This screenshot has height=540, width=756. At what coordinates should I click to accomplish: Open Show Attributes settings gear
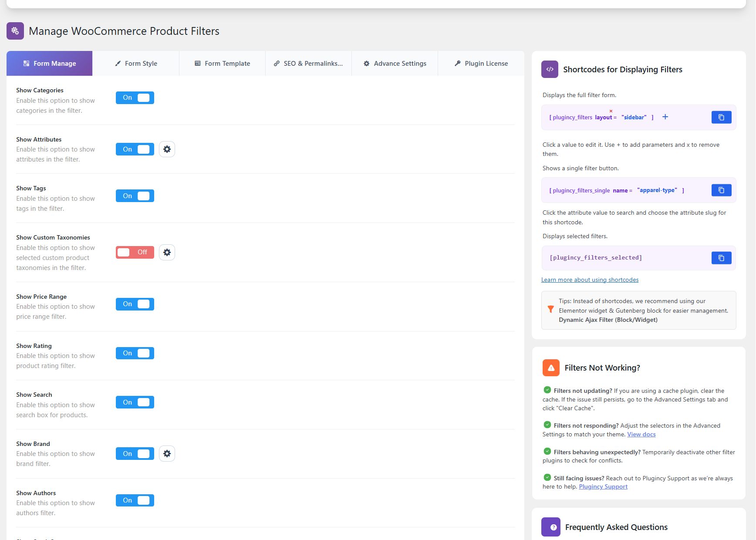pyautogui.click(x=167, y=149)
